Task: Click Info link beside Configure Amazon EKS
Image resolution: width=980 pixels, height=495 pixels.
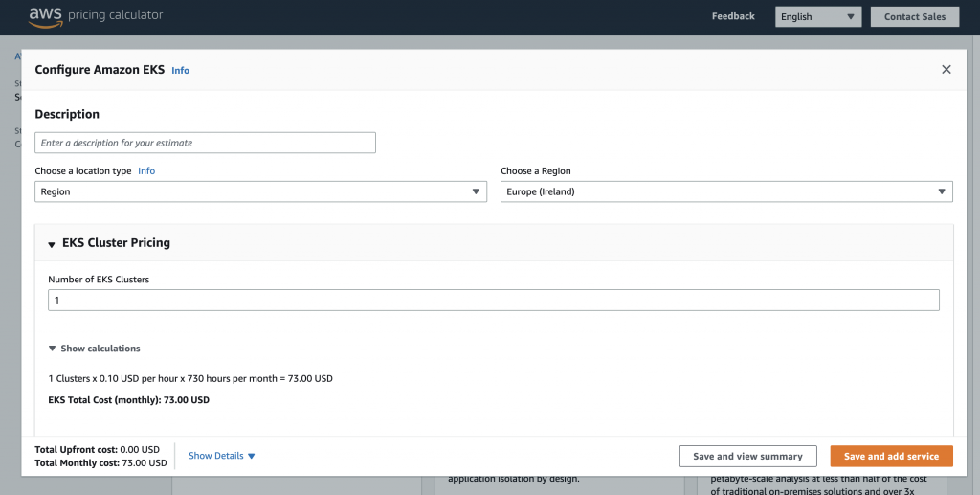Action: (180, 71)
